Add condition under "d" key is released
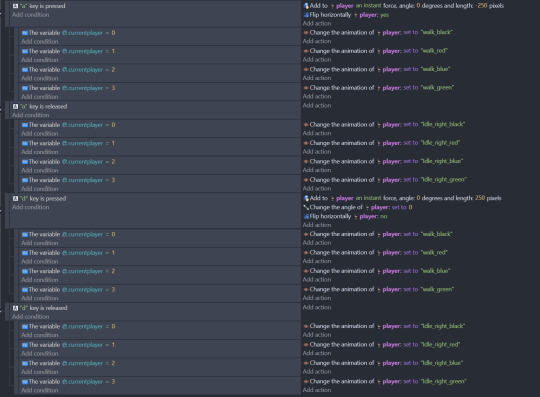This screenshot has height=397, width=540. [x=30, y=317]
